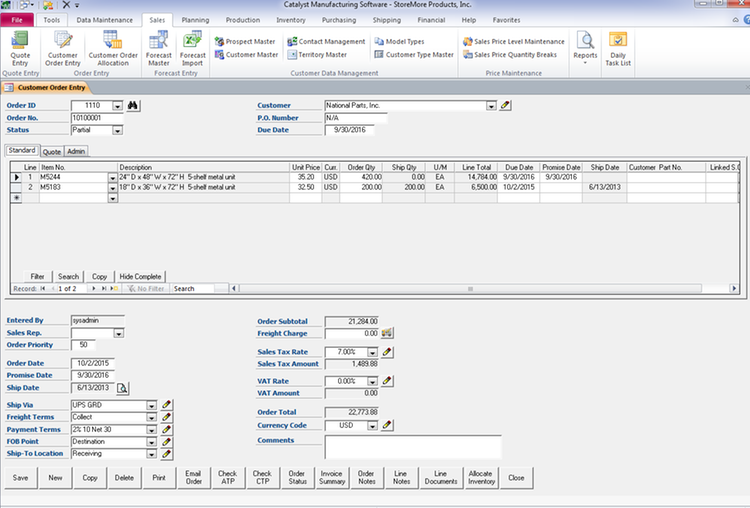Launch Customer Order Allocation from ribbon

pos(113,48)
